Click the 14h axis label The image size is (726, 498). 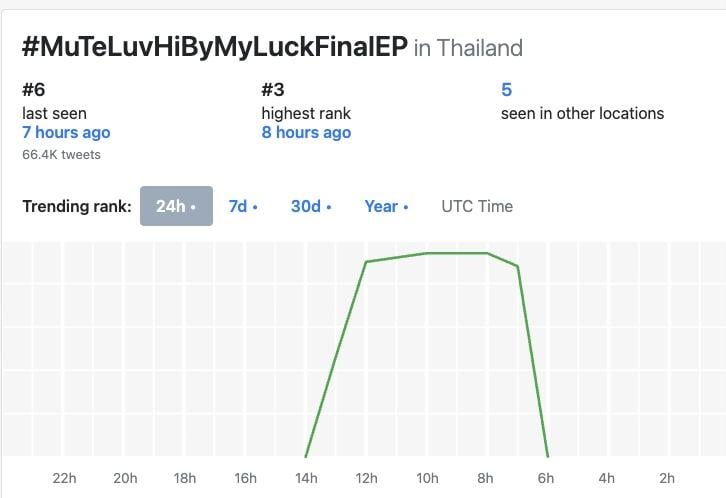[x=306, y=478]
